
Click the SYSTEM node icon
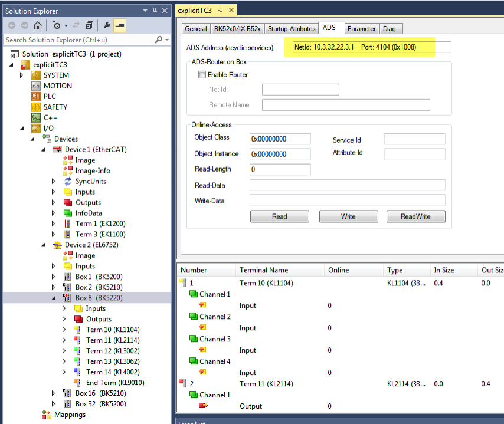coord(35,75)
